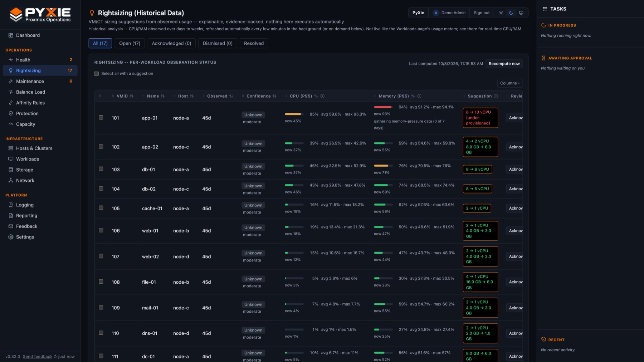The image size is (644, 362).
Task: Sort by Name using arrows icon
Action: 163,96
